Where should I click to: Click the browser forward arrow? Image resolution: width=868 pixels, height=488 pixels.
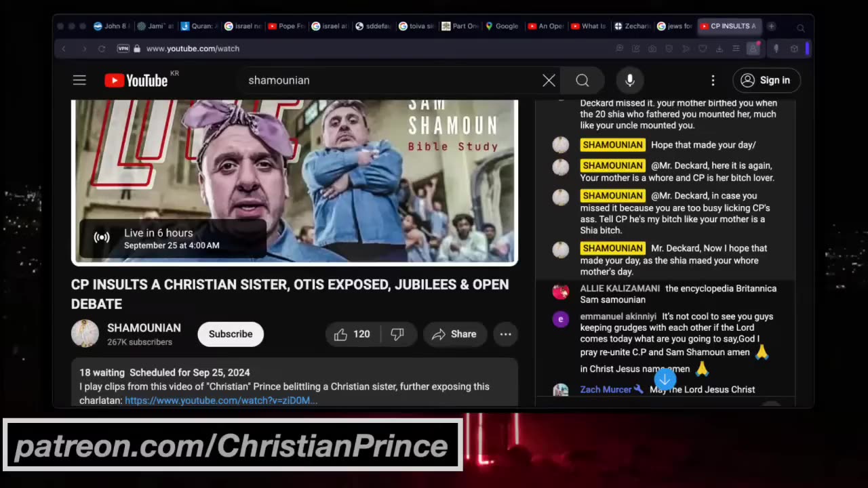83,49
